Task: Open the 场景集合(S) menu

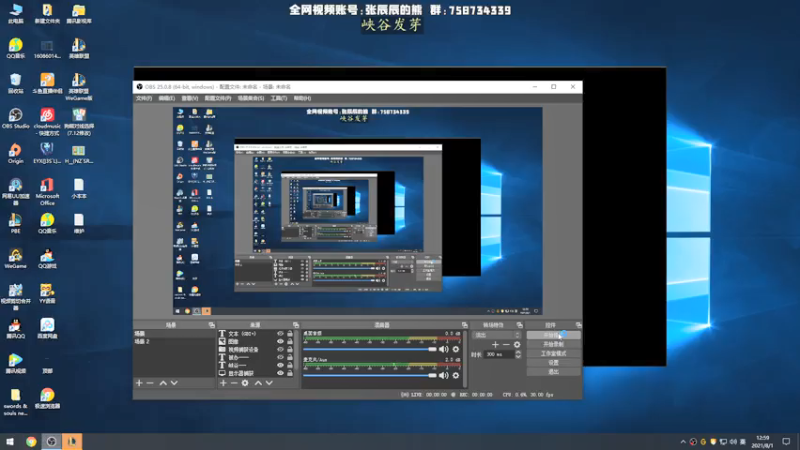Action: point(251,98)
